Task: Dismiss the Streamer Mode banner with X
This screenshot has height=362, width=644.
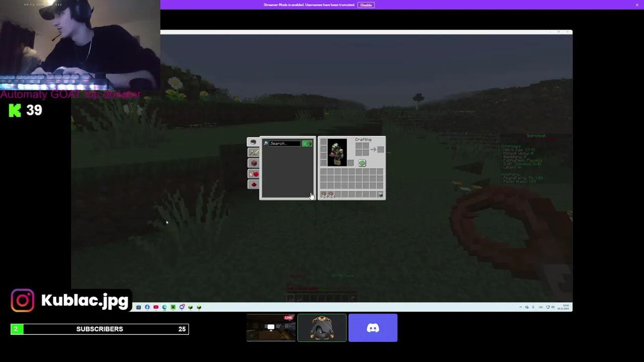Action: (x=637, y=5)
